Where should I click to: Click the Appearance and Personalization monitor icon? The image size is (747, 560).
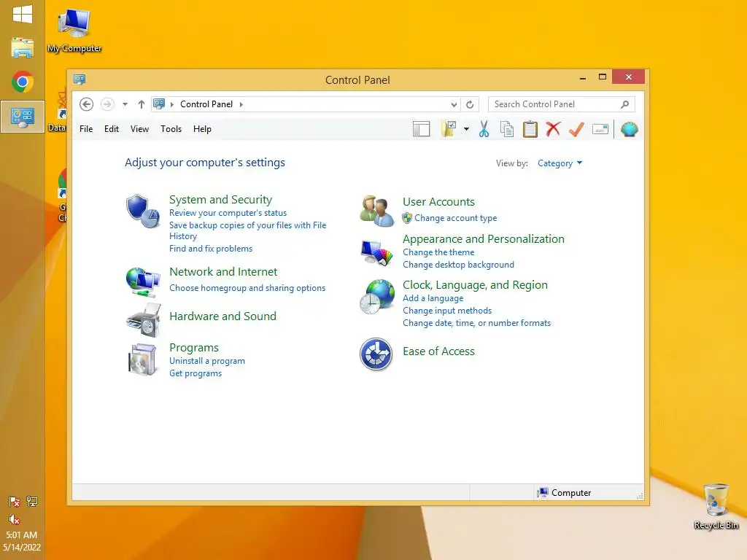pos(376,253)
